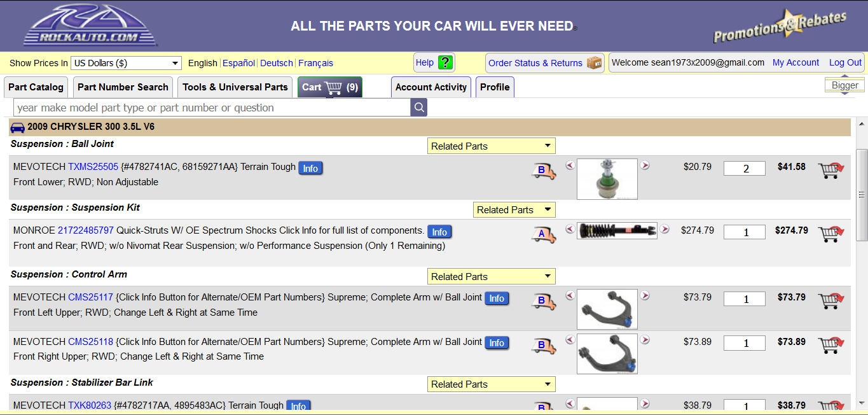Screen dimensions: 868x415
Task: Open Promotions & Rebates star banner
Action: click(780, 25)
